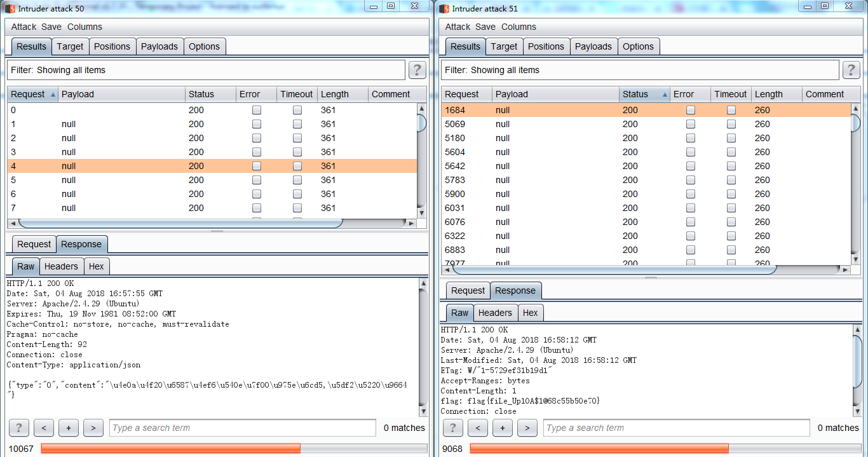Image resolution: width=868 pixels, height=457 pixels.
Task: Open the Hex view in attack 51 response
Action: (x=531, y=313)
